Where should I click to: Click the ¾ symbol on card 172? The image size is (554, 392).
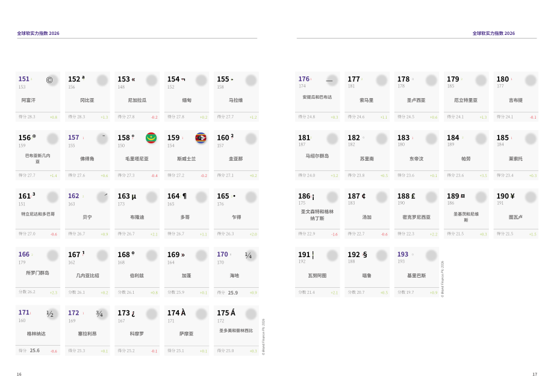pyautogui.click(x=99, y=314)
